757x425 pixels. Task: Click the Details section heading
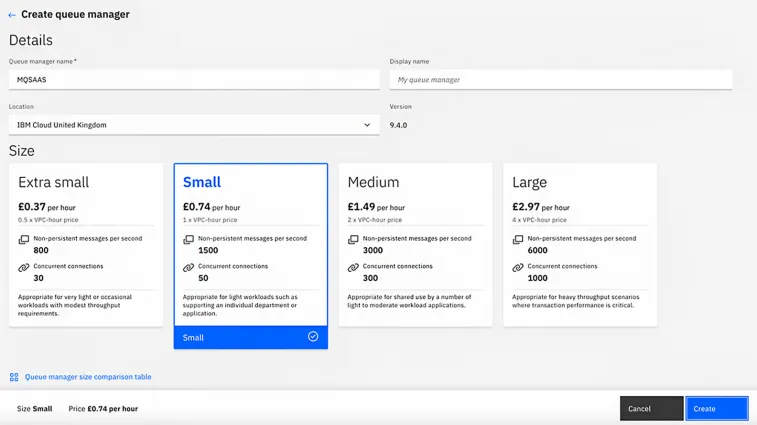pyautogui.click(x=30, y=40)
